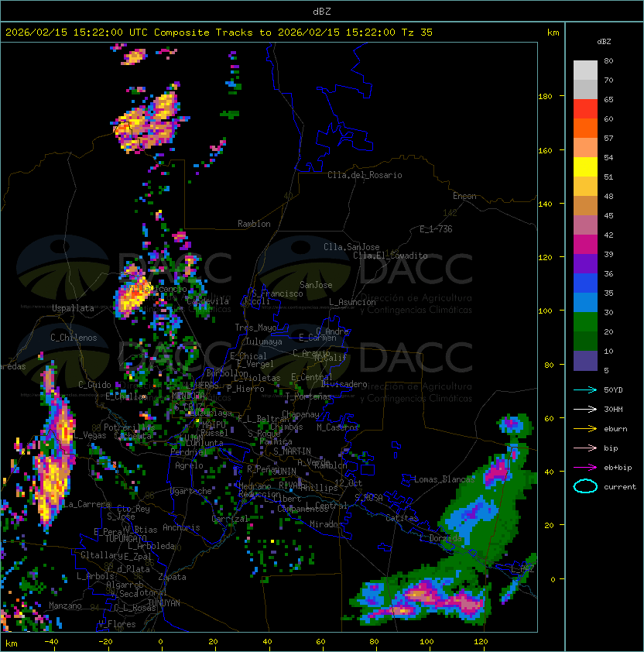Click the 'Tres_Mayo' map label
The image size is (644, 652).
pos(255,328)
